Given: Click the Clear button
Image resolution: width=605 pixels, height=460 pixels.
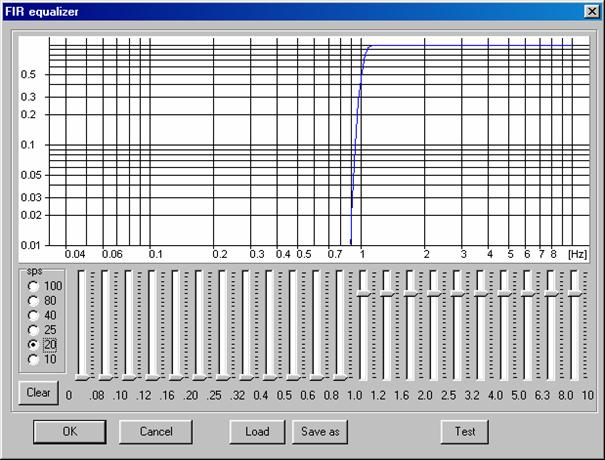Looking at the screenshot, I should point(39,392).
